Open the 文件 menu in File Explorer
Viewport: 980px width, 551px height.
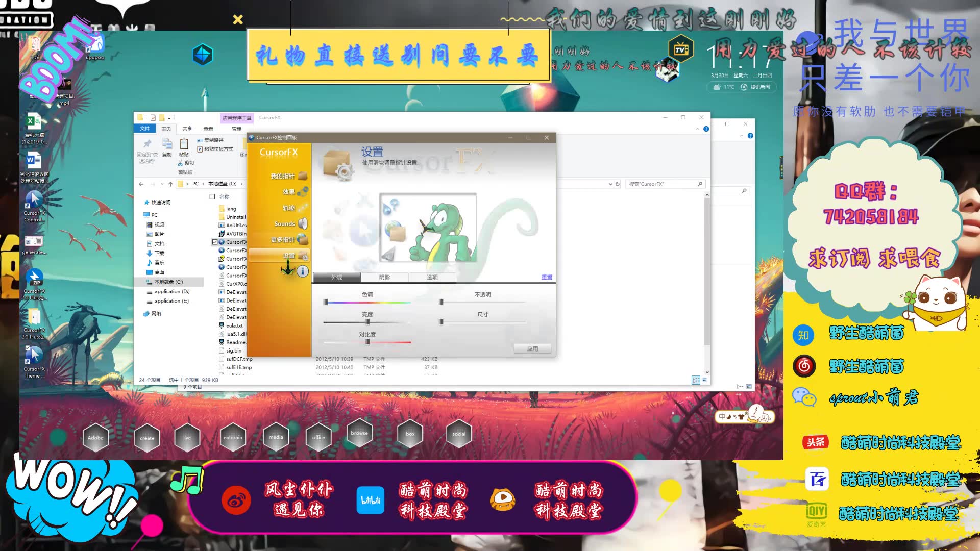point(144,128)
